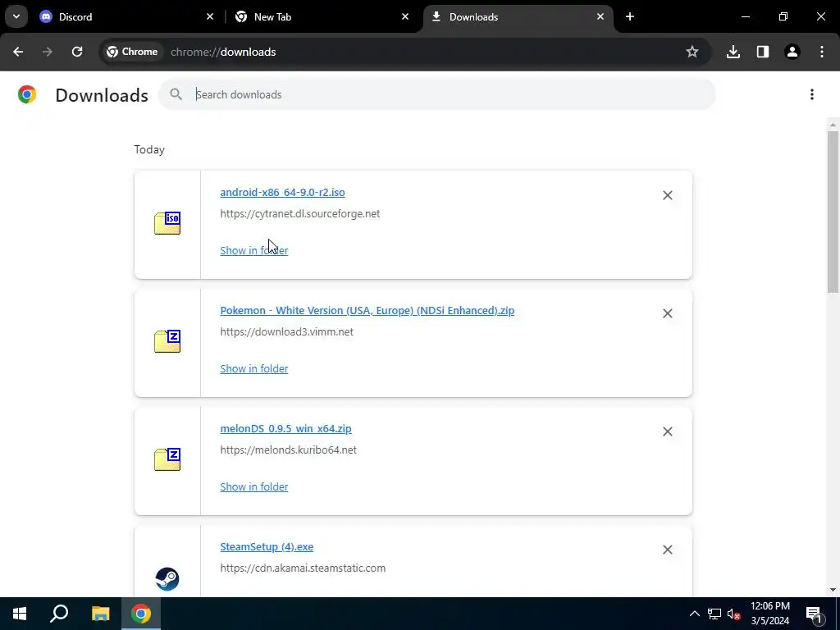Open File Explorer from taskbar
The width and height of the screenshot is (840, 630).
pyautogui.click(x=100, y=614)
